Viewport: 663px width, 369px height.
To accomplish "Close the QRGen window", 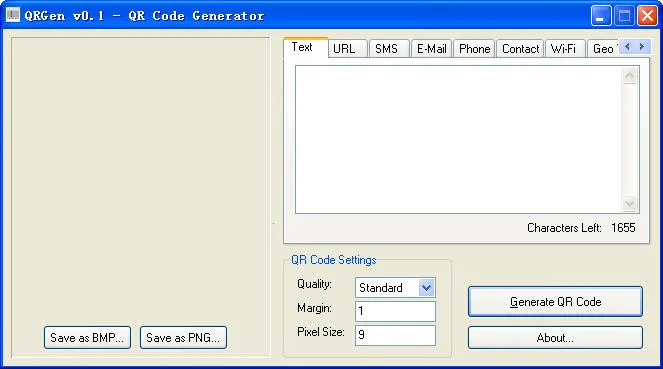I will [647, 16].
